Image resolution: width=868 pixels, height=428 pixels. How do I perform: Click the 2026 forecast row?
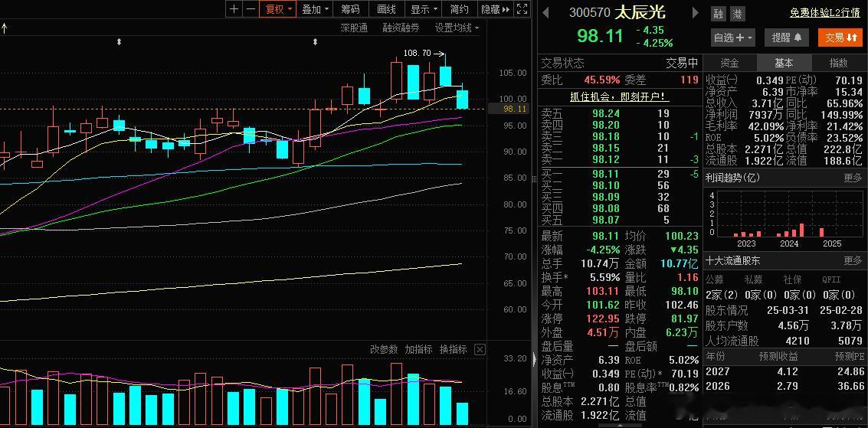pyautogui.click(x=784, y=386)
